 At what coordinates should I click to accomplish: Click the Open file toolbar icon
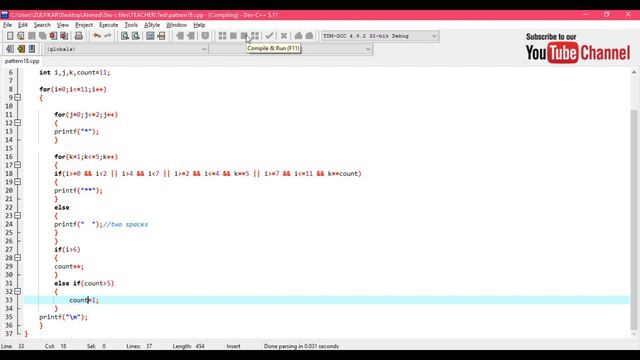point(20,36)
